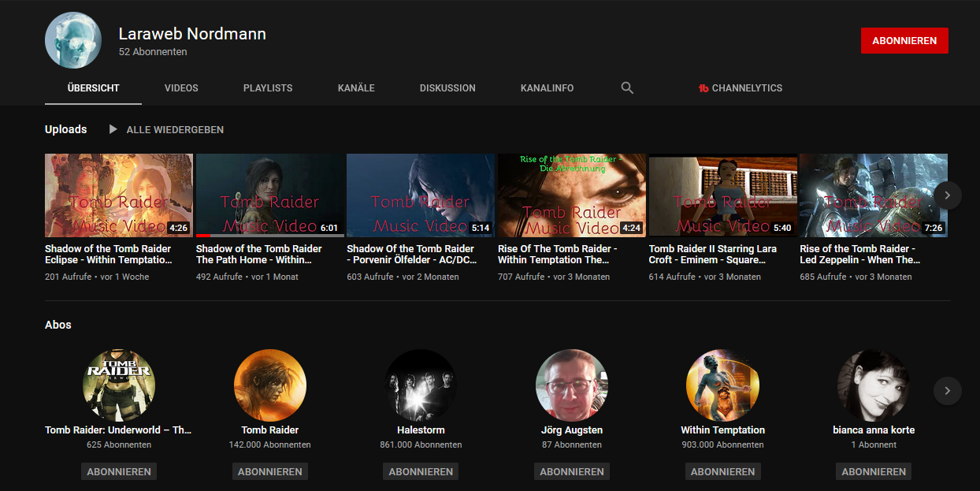
Task: Play all uploads with Alle Wiedergeben
Action: tap(167, 129)
